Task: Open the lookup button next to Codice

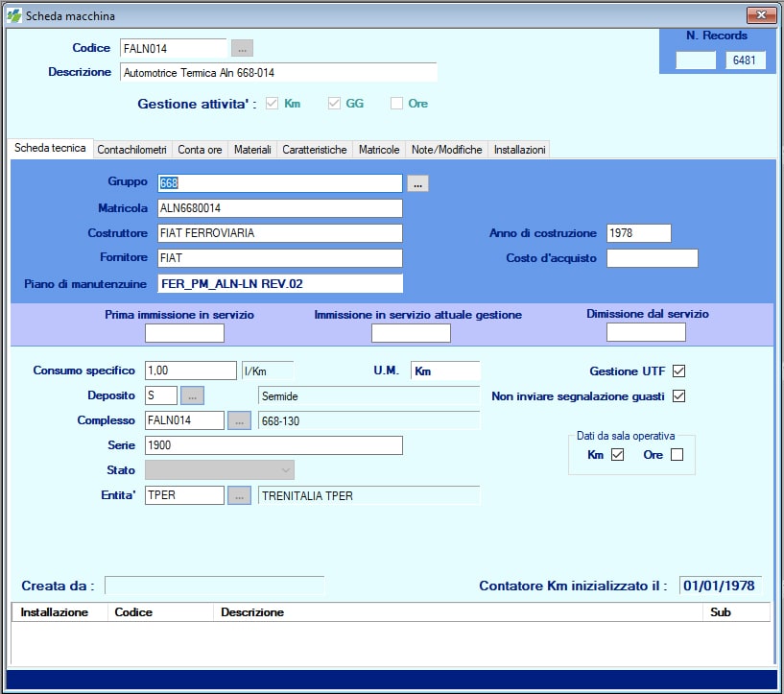Action: click(242, 49)
